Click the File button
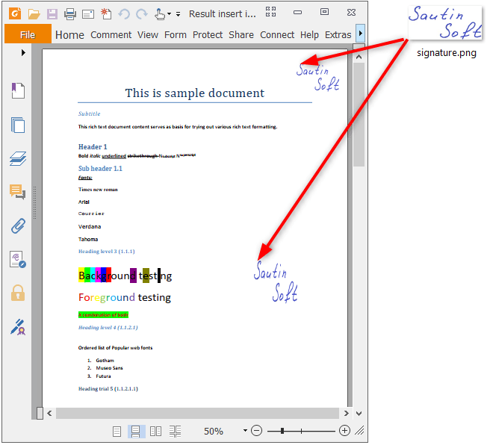The width and height of the screenshot is (487, 448). pyautogui.click(x=28, y=34)
